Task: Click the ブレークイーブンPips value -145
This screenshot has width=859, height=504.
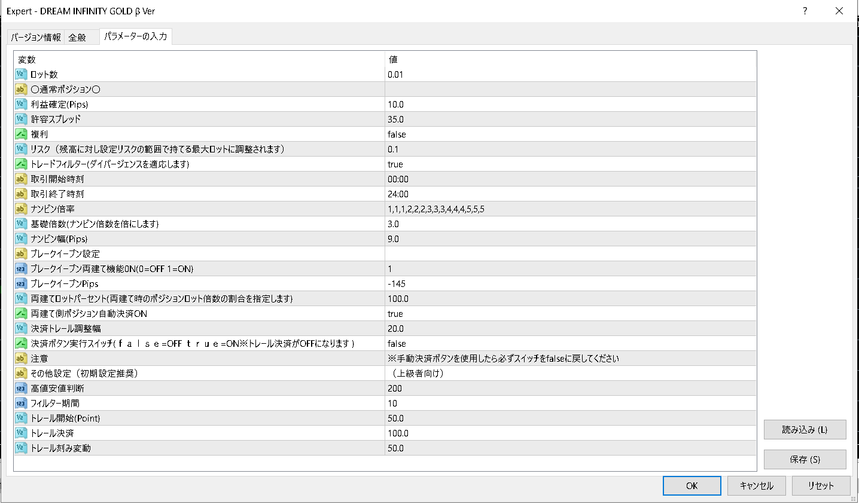Action: [397, 283]
